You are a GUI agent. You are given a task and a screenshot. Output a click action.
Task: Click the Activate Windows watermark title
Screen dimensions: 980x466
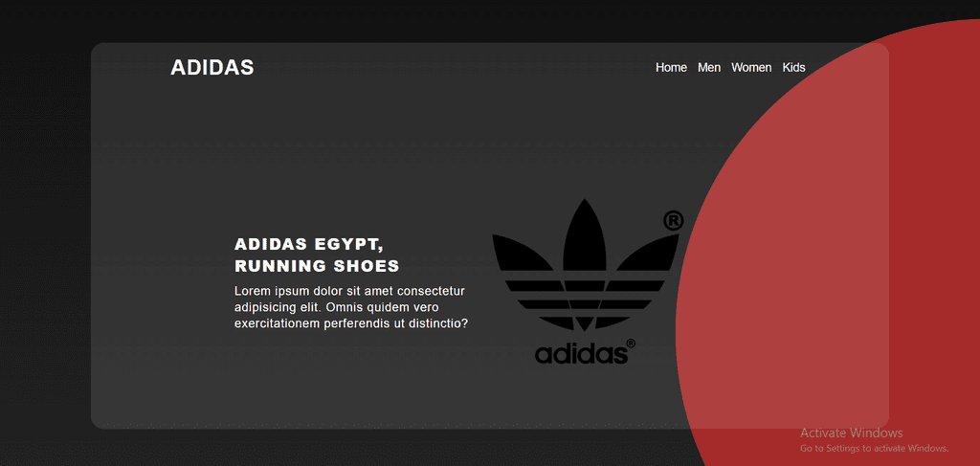[x=851, y=433]
